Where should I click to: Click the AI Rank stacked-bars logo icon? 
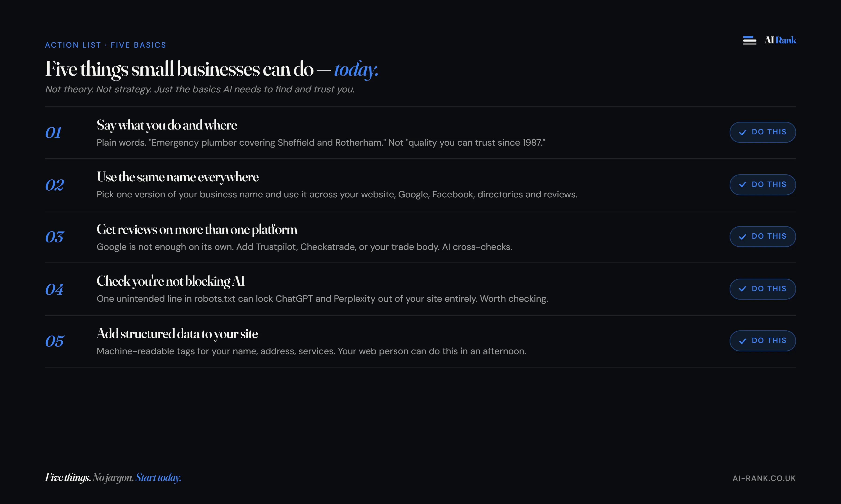tap(750, 40)
